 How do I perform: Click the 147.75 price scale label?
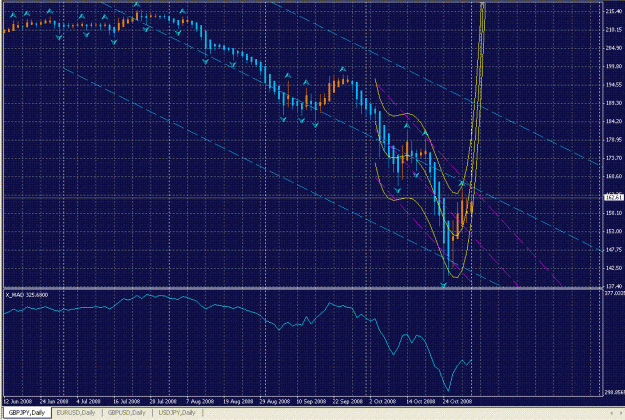pos(613,250)
